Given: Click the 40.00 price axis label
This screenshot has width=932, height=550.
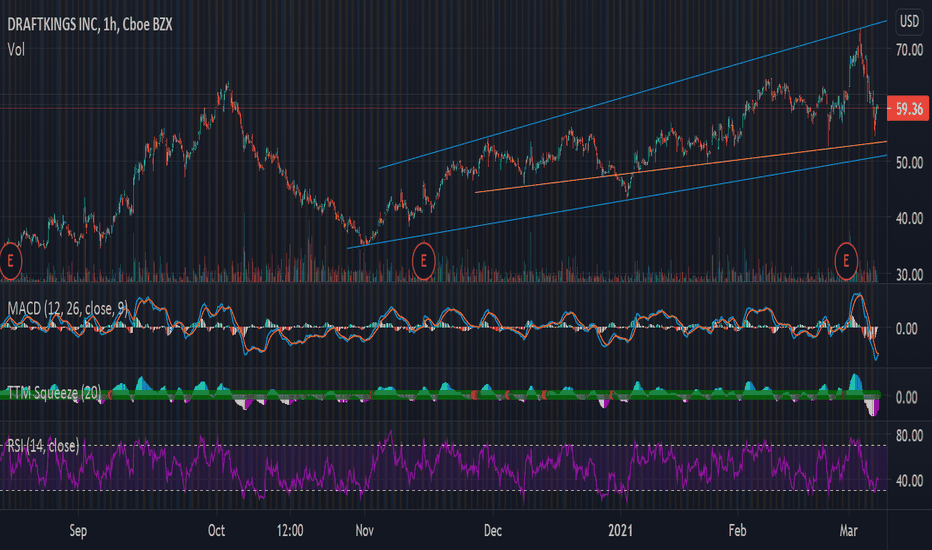Looking at the screenshot, I should 909,218.
